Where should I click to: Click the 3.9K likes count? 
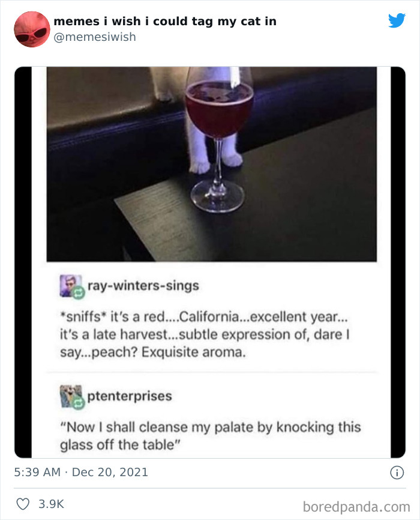pos(51,504)
